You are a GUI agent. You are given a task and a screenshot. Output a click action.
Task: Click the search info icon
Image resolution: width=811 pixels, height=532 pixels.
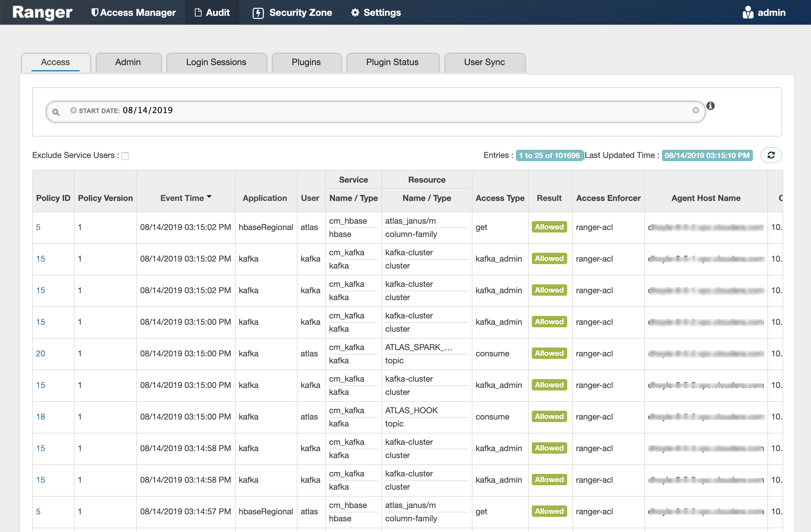point(711,106)
